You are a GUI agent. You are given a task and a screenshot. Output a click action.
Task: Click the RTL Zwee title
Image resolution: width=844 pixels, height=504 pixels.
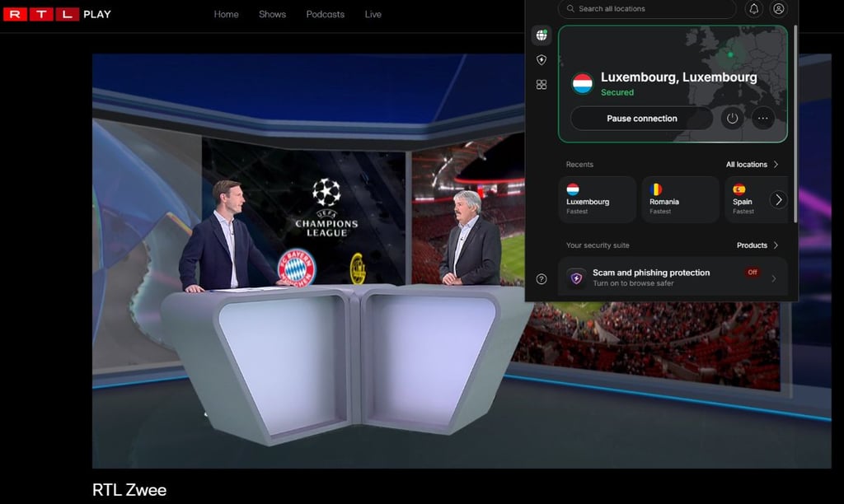click(x=129, y=490)
